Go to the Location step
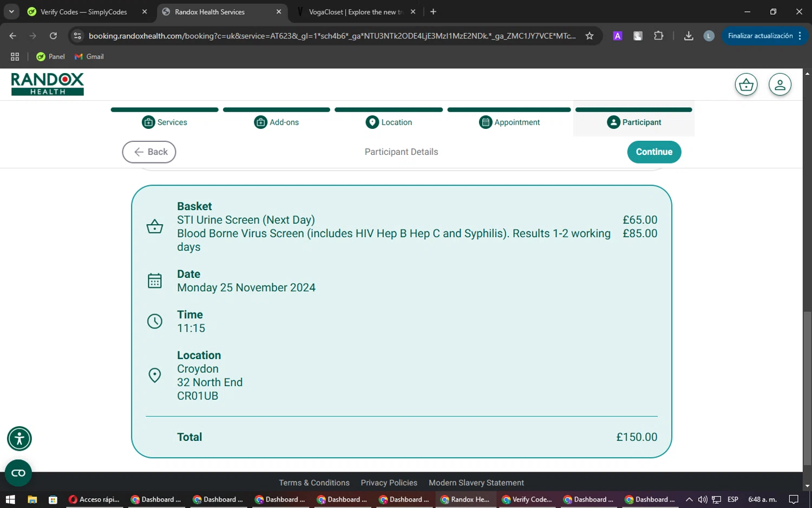 coord(389,122)
